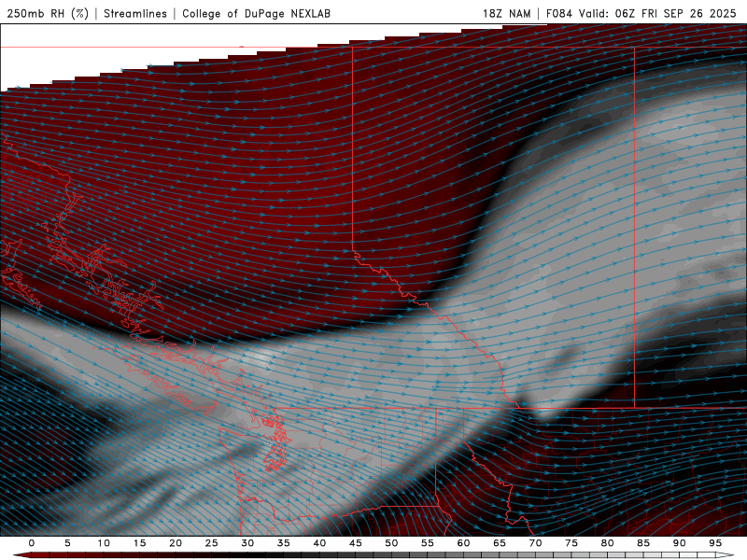Click the colorbar value "80"

(607, 543)
